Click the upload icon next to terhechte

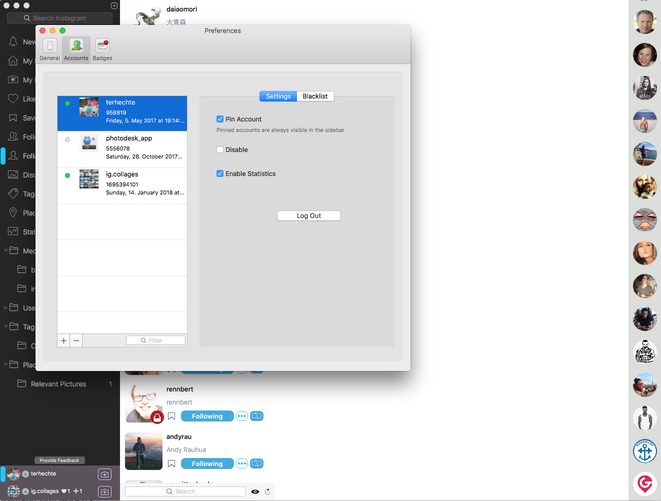click(x=105, y=474)
